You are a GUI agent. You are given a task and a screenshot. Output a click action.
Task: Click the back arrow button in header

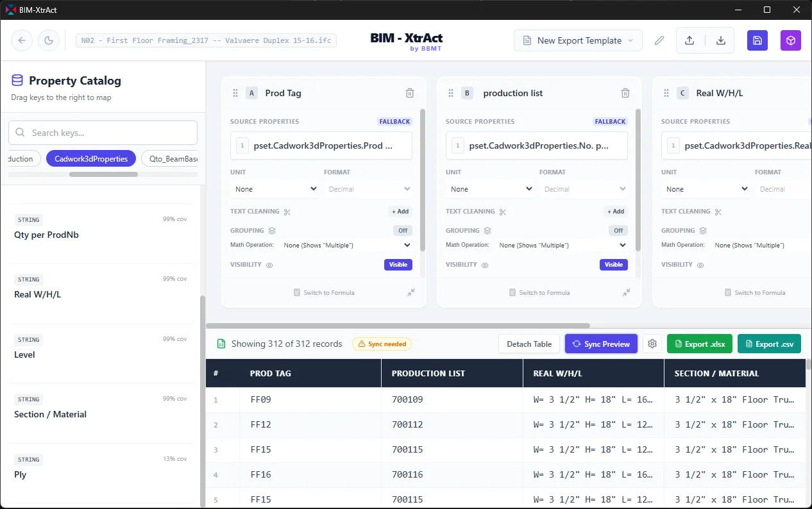click(22, 40)
